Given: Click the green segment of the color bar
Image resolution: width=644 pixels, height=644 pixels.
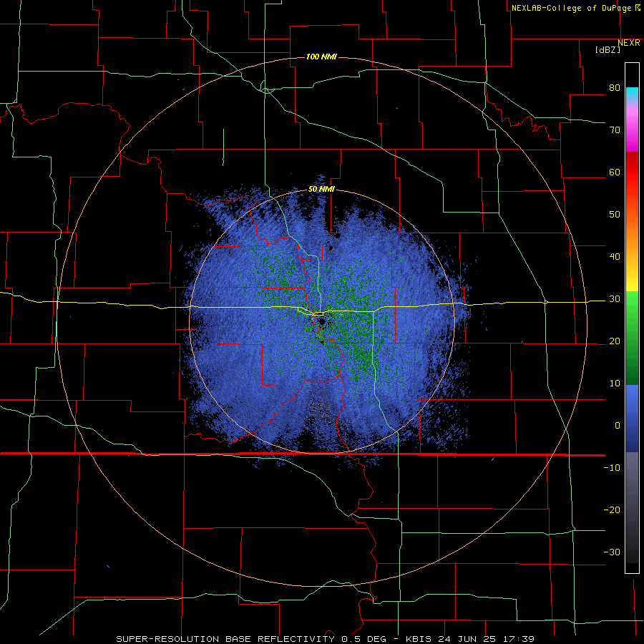Looking at the screenshot, I should click(632, 339).
